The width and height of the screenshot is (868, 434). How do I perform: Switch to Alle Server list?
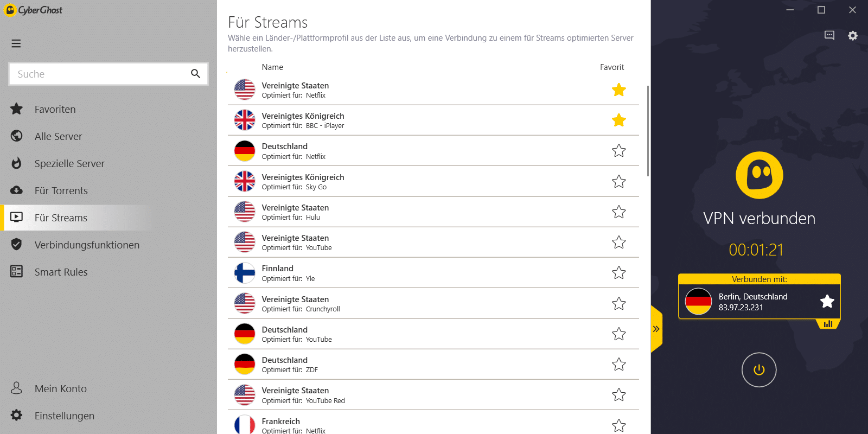[58, 137]
